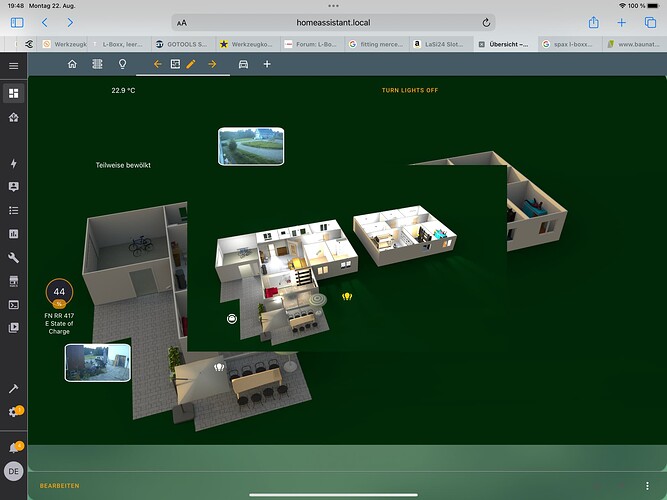Click the 44% state of charge gauge
Image resolution: width=667 pixels, height=500 pixels.
pos(59,293)
